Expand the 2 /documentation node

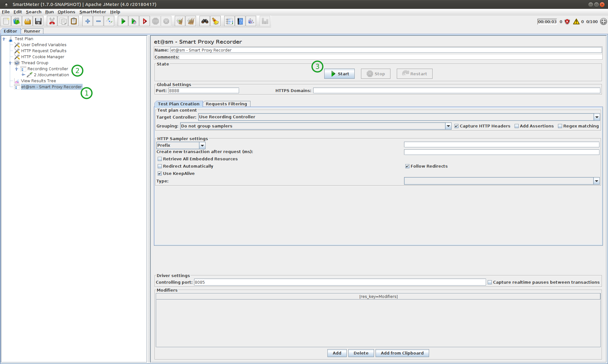23,75
